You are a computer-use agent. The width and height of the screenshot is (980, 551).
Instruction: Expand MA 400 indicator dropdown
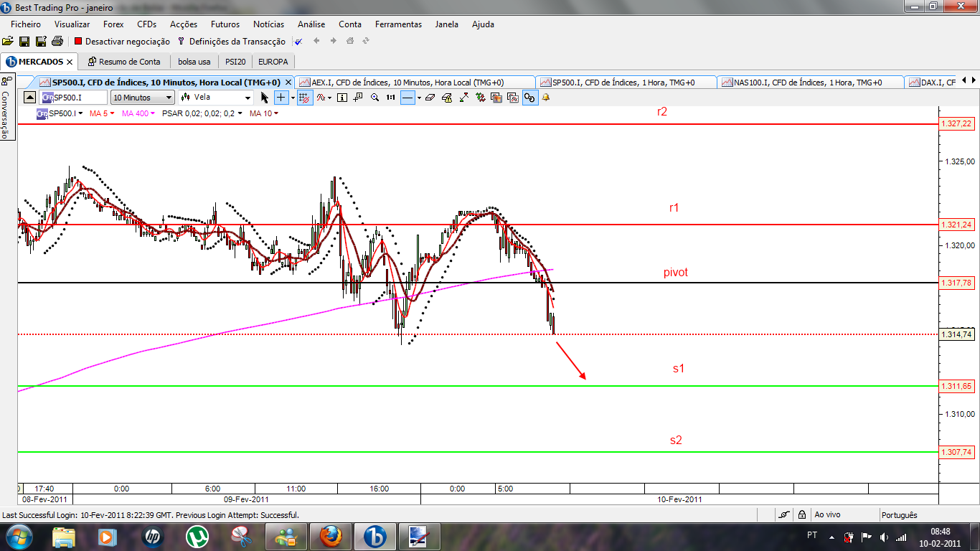[153, 113]
